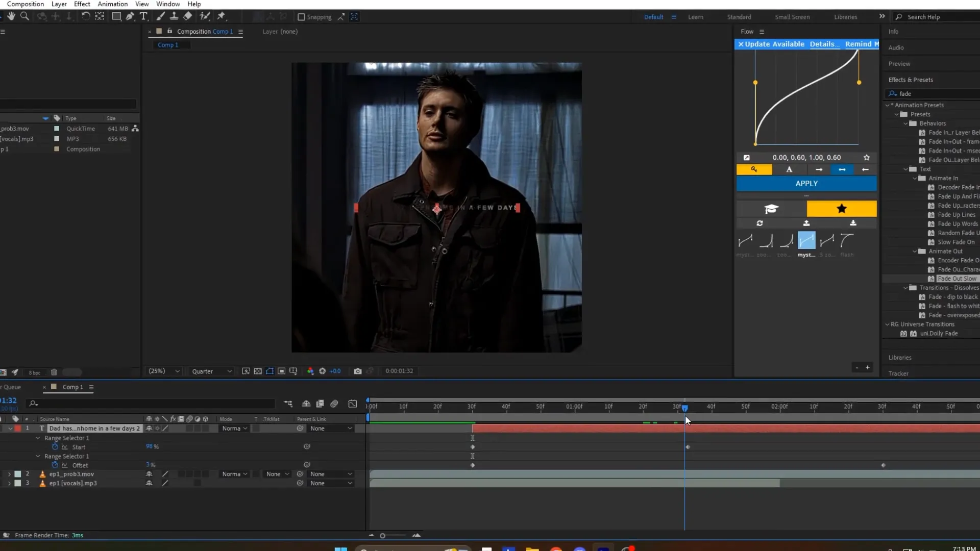Toggle shy switch on ep1_prob3.mov layer
The width and height of the screenshot is (980, 551).
[x=149, y=474]
